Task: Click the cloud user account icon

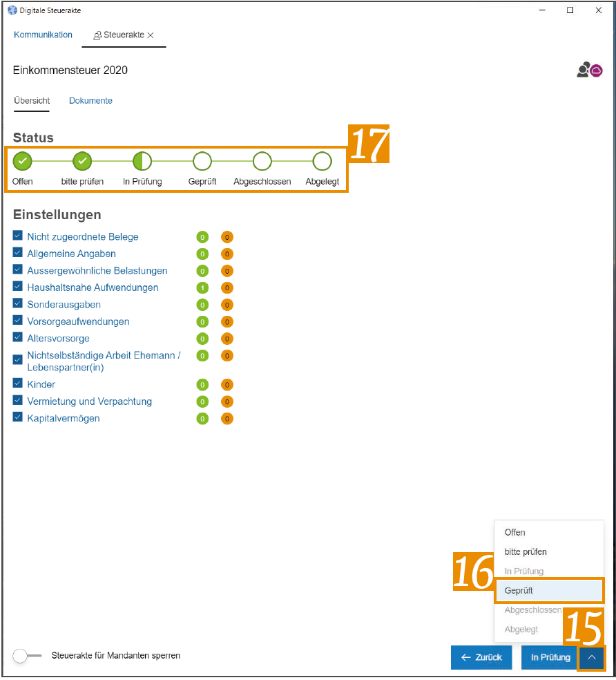Action: coord(590,70)
